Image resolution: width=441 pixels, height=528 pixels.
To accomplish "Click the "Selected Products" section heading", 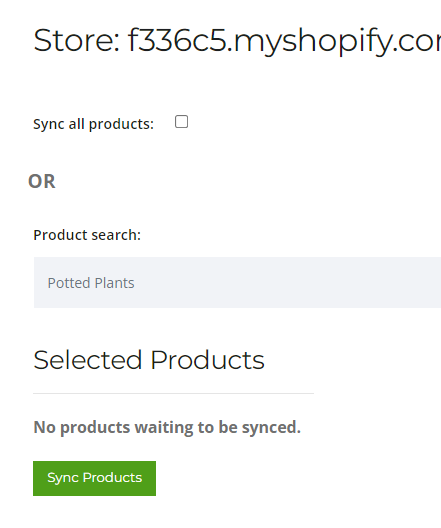I will [x=149, y=360].
